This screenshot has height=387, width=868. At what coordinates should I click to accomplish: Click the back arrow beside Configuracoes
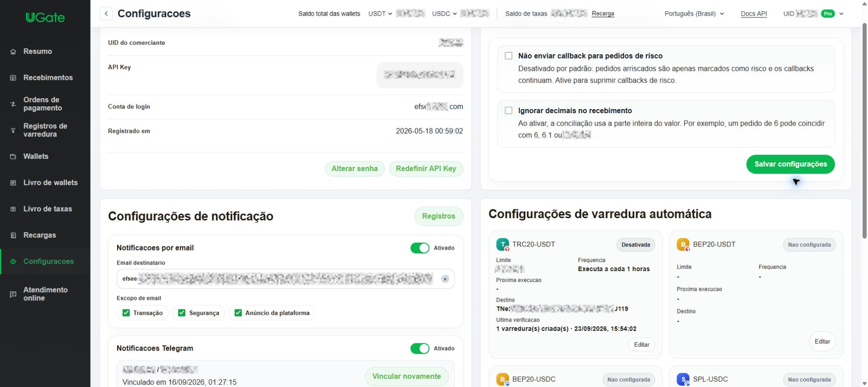point(106,14)
